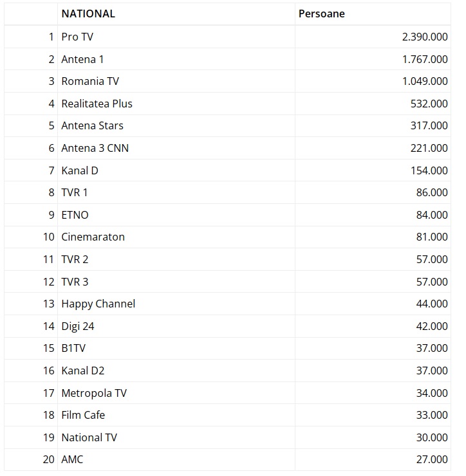
Task: Click the 27.000 value for AMC
Action: (x=431, y=459)
